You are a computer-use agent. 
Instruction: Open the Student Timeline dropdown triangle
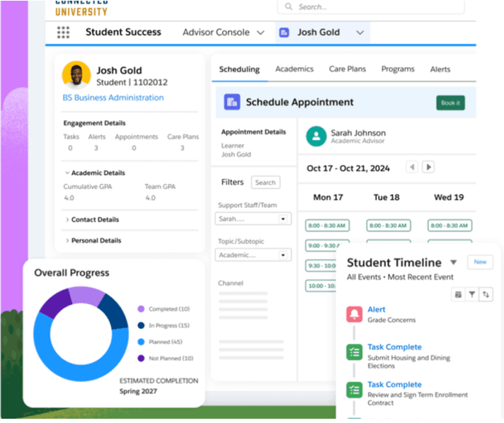[x=454, y=262]
